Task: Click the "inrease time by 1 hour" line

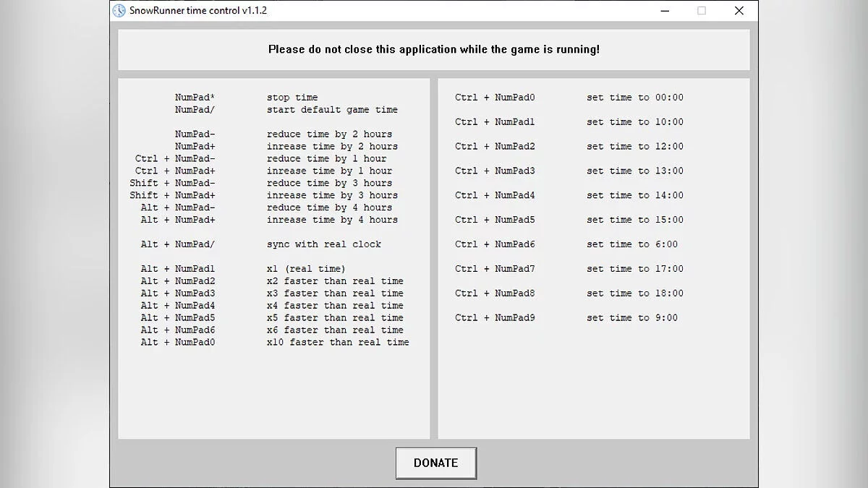Action: 329,171
